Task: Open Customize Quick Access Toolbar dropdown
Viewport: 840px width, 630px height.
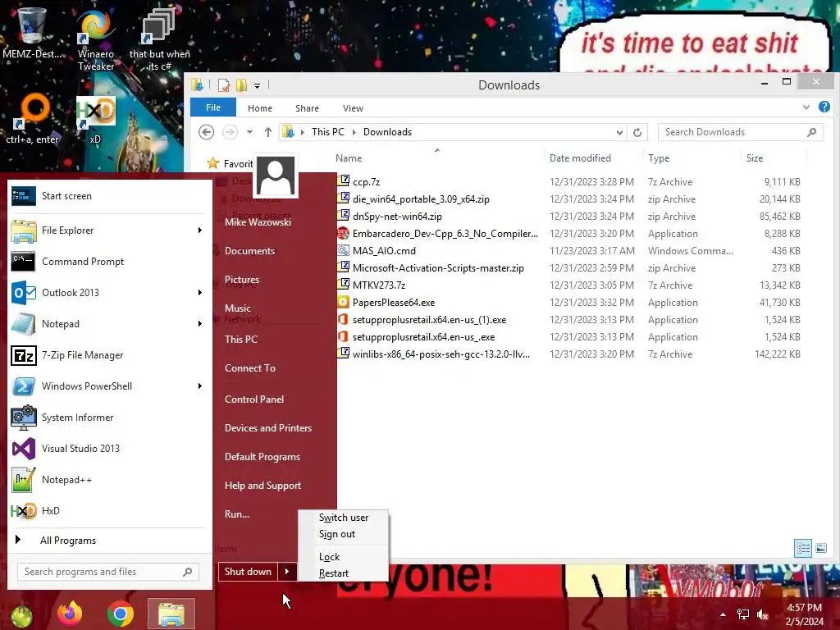Action: click(257, 85)
